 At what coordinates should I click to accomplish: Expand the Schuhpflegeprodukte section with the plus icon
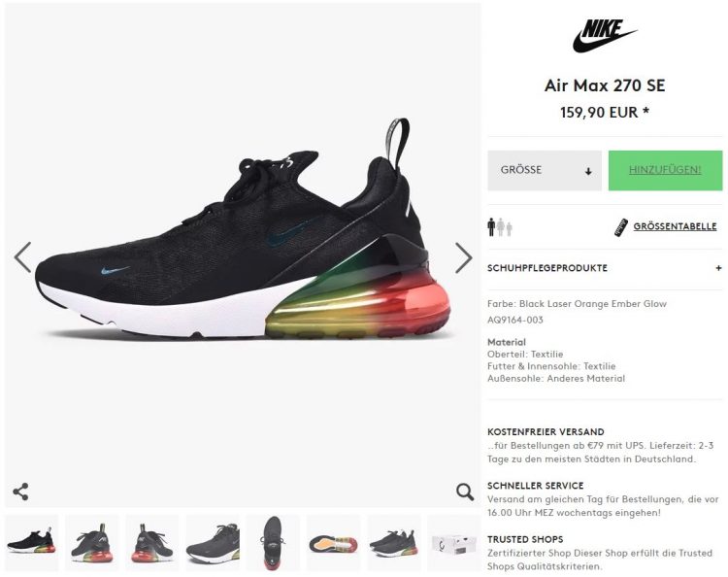click(718, 268)
